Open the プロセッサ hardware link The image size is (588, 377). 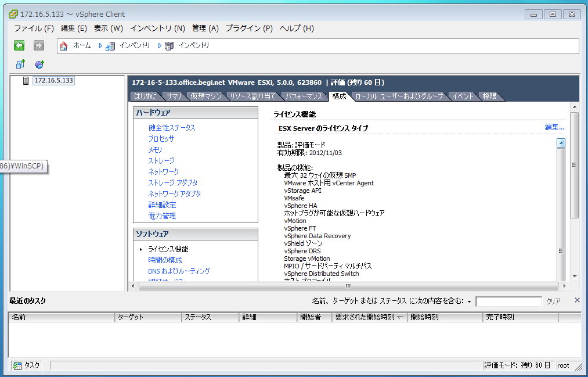(161, 139)
